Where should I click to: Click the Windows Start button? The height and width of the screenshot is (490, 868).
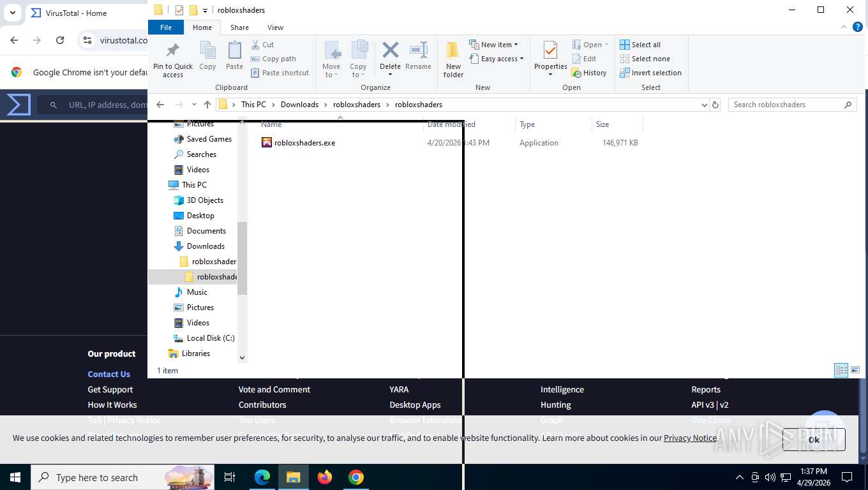pos(15,477)
